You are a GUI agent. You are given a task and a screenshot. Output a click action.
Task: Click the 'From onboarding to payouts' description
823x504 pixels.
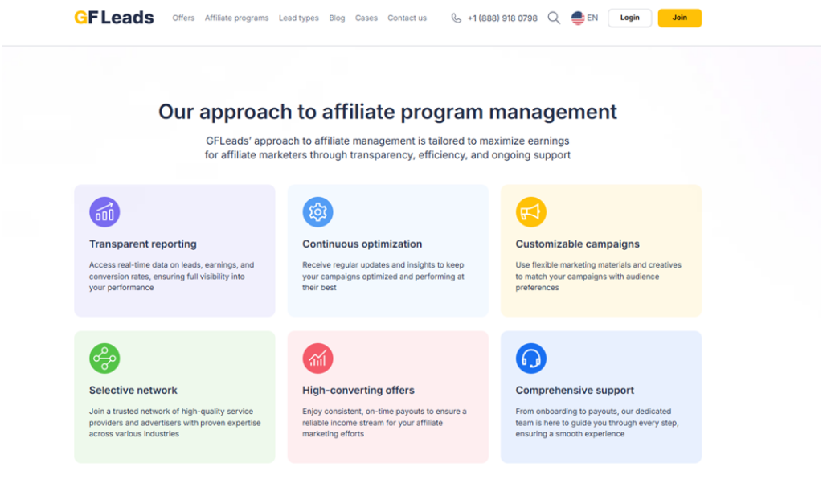(597, 423)
